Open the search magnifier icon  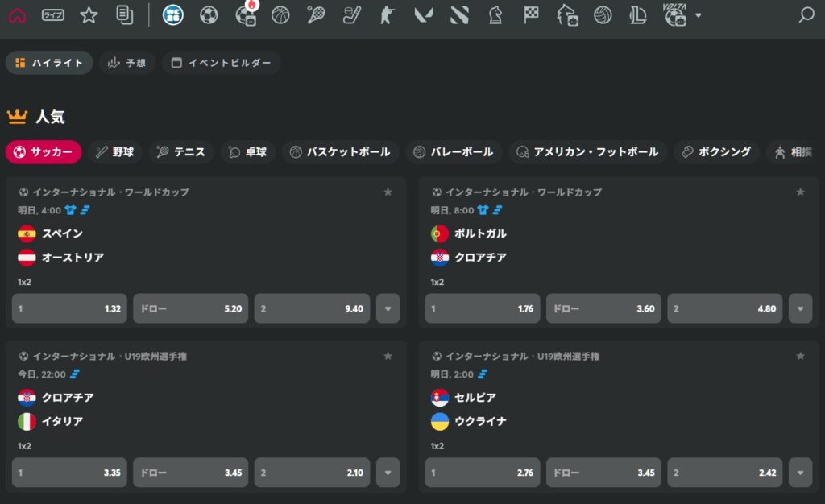pos(806,14)
